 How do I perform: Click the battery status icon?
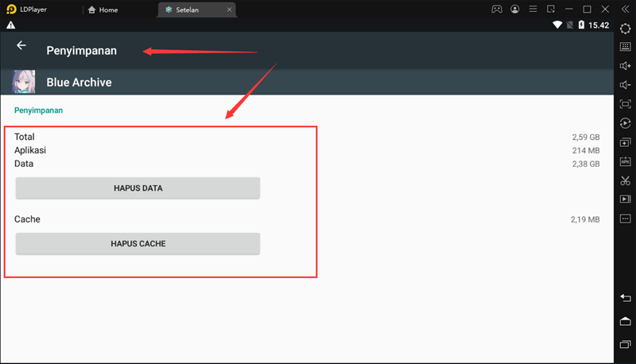click(x=581, y=25)
